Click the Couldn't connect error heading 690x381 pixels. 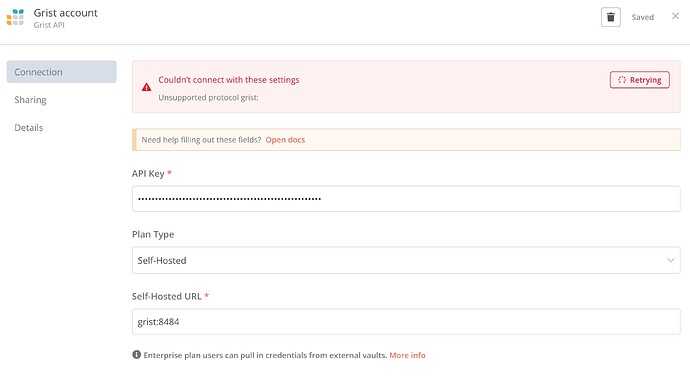(228, 80)
